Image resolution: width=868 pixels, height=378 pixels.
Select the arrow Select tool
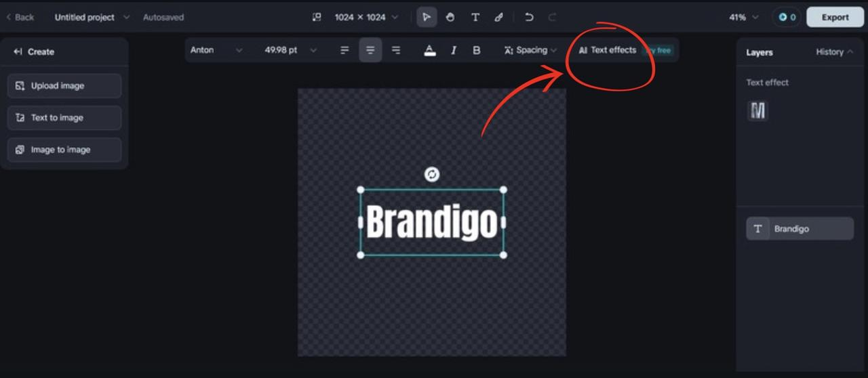pos(426,18)
